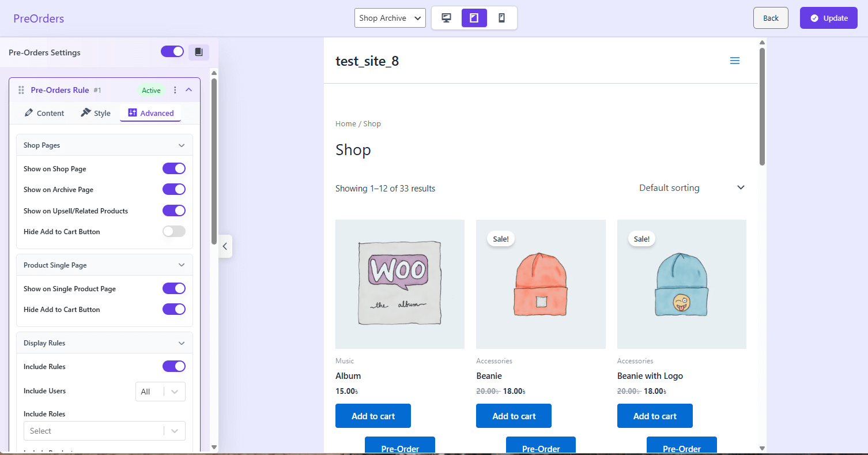Collapse the settings sidebar arrow
The image size is (868, 455).
click(225, 246)
